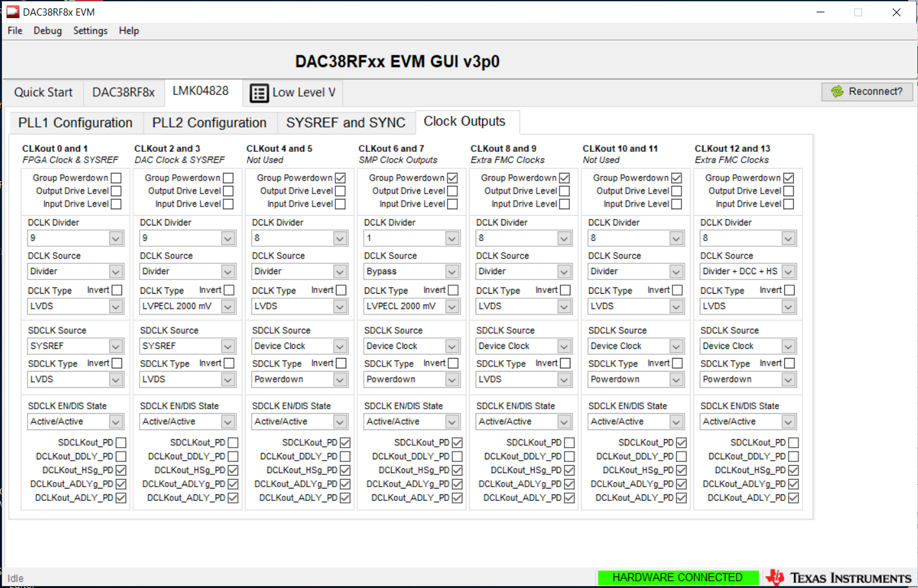Toggle DCLK Type Invert for CLKout 8 and 9

[565, 290]
